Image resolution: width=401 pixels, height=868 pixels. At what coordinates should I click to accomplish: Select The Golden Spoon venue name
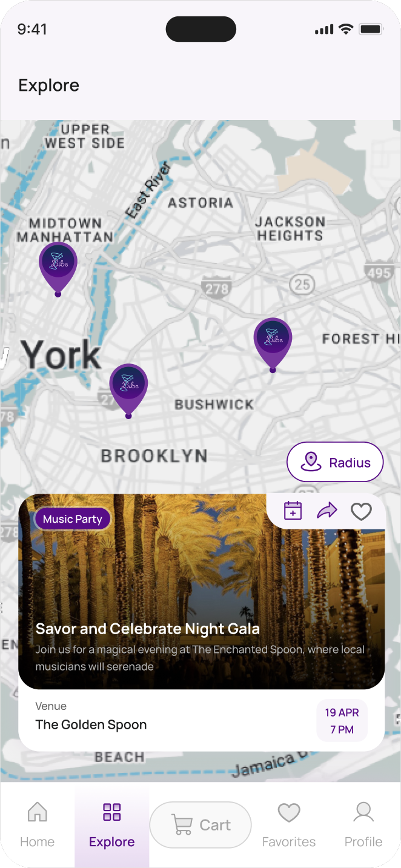coord(91,724)
